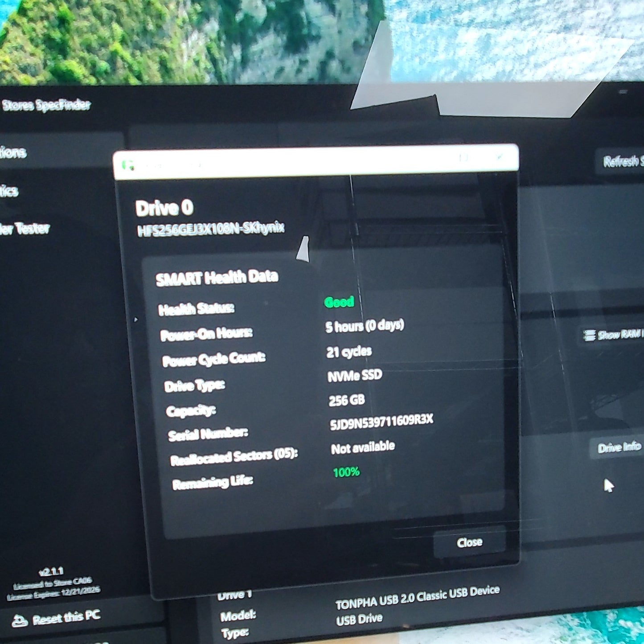Click the 'NVMe SSD' drive type value
Viewport: 644px width, 644px height.
click(355, 376)
